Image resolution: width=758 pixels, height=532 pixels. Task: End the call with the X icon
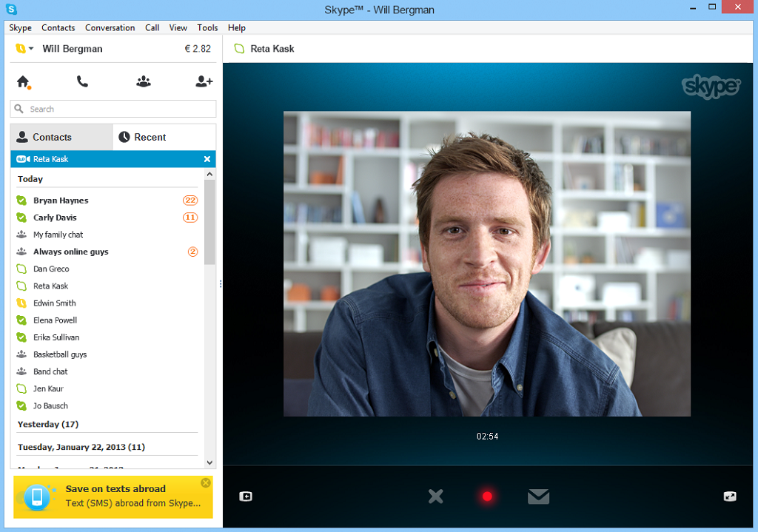[x=435, y=496]
